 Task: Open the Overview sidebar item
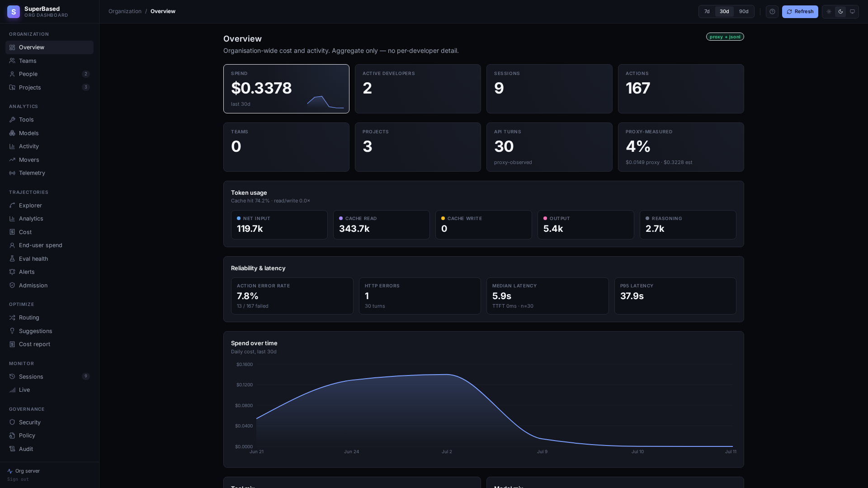click(49, 47)
